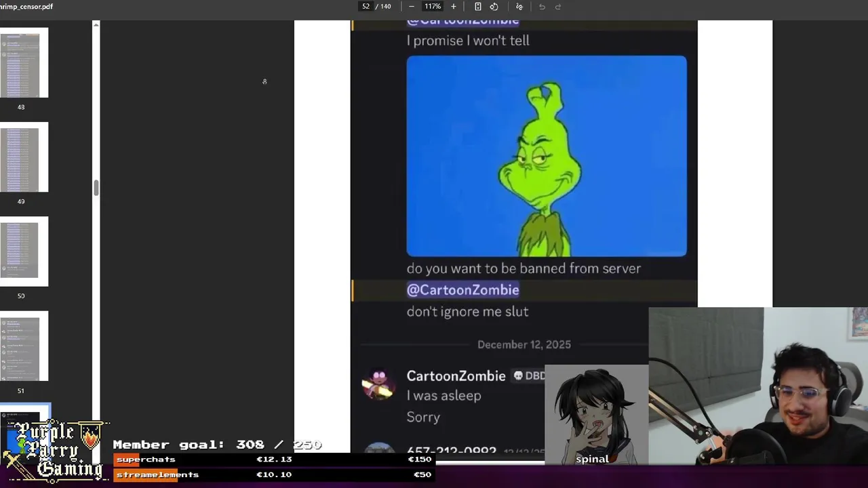Click the text 'I promise I won't tell'
The height and width of the screenshot is (488, 868).
pyautogui.click(x=468, y=41)
